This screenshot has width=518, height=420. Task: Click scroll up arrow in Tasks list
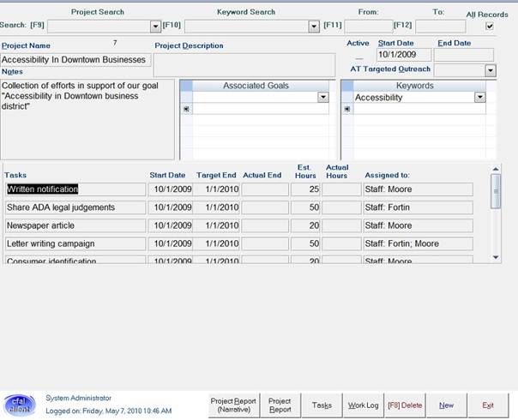(496, 169)
